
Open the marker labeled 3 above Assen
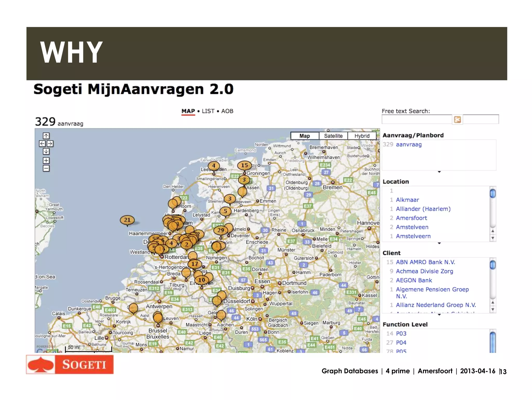click(x=244, y=180)
